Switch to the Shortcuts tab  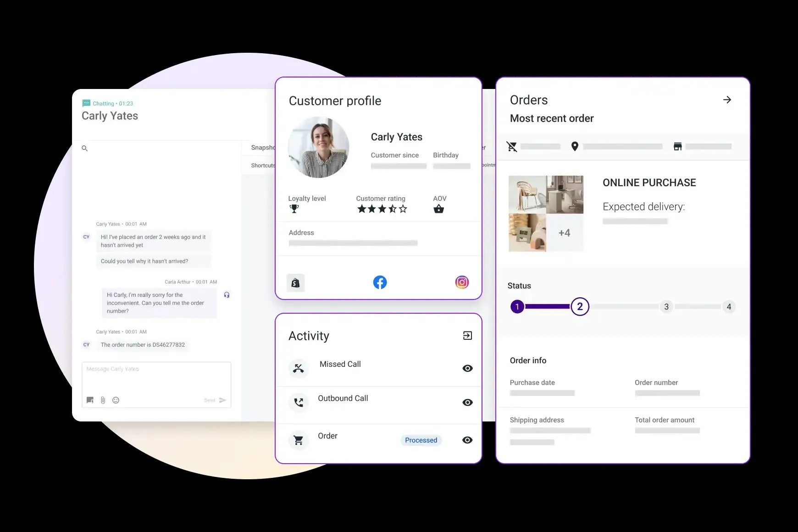click(263, 166)
